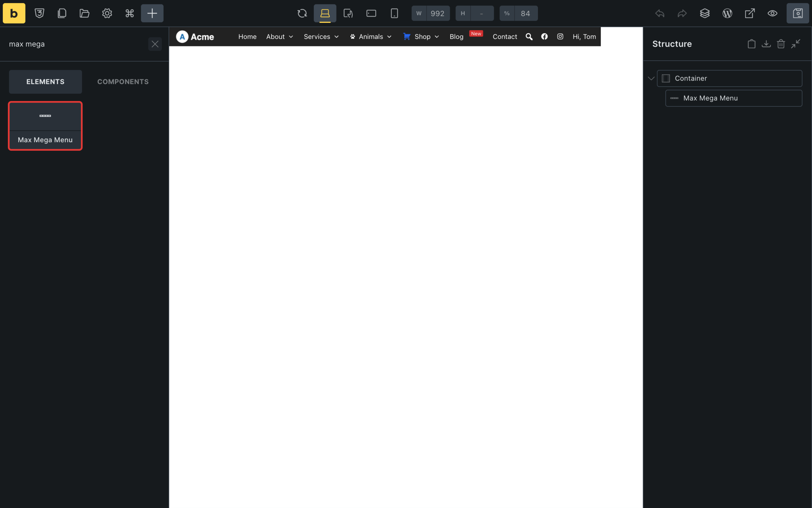Collapse the Container tree chevron

[651, 79]
